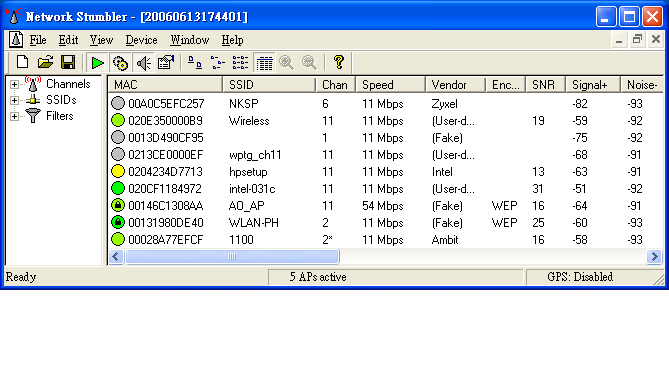The height and width of the screenshot is (384, 669).
Task: Click the Zyxel vendor cell
Action: (x=445, y=104)
